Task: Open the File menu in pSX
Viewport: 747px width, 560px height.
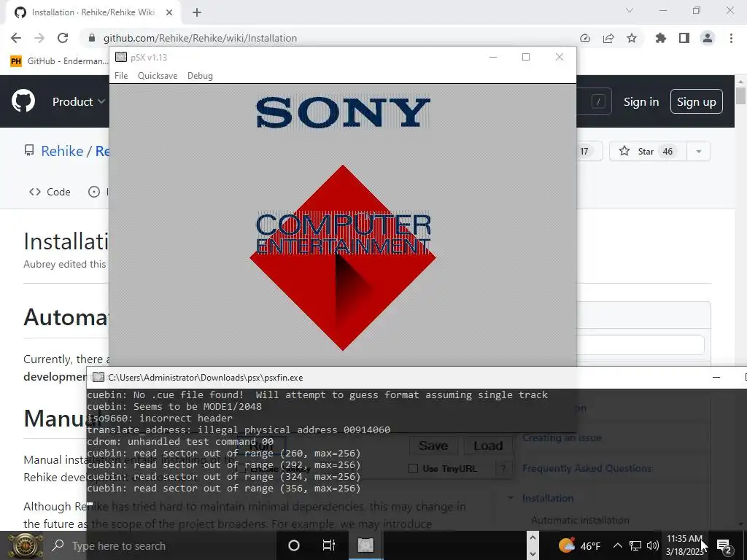Action: (121, 76)
